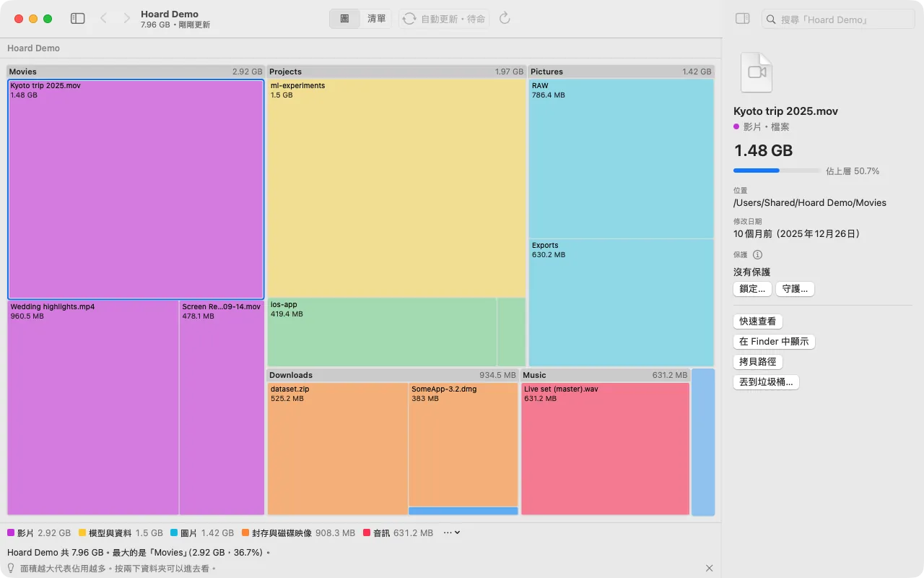The height and width of the screenshot is (578, 924).
Task: Select the Wedding highlights.mp4 block
Action: [93, 407]
